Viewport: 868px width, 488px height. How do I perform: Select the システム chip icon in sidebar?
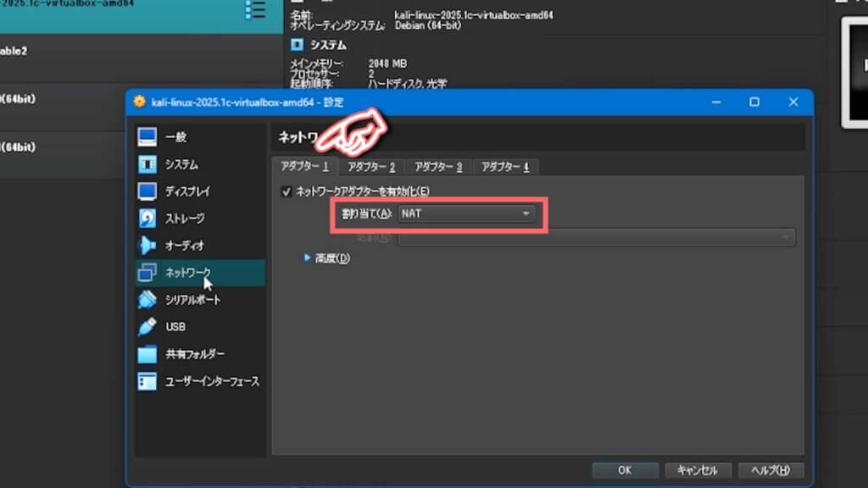pyautogui.click(x=147, y=164)
